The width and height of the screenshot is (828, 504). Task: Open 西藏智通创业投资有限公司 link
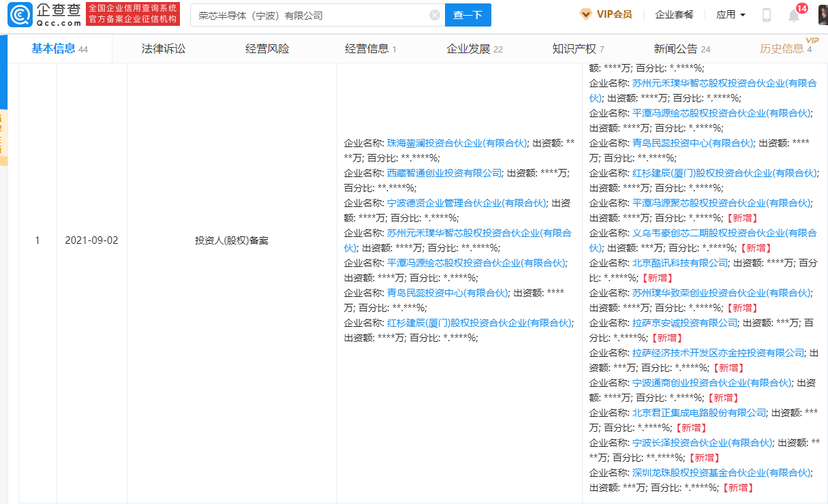[x=444, y=173]
